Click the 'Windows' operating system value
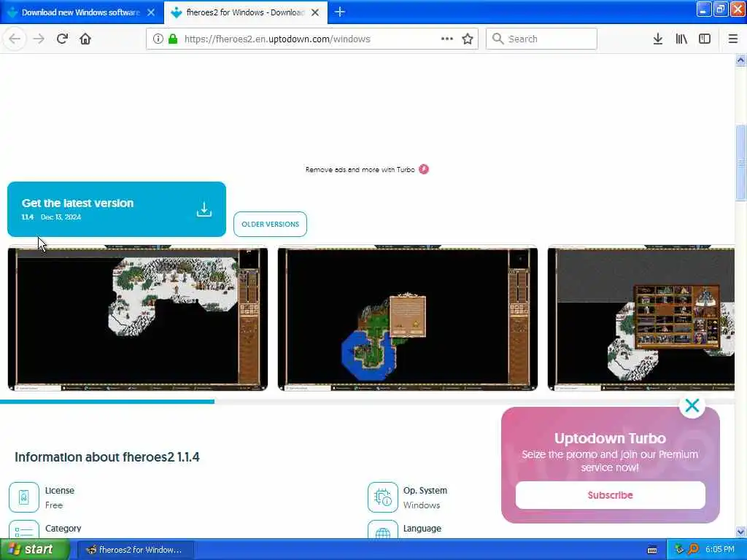Viewport: 747px width, 560px height. click(422, 505)
